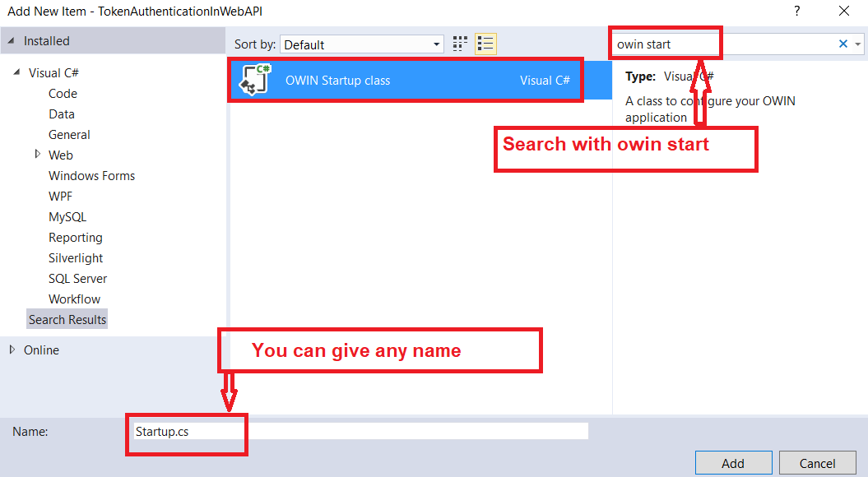The image size is (868, 477).
Task: Expand the Web tree node
Action: (38, 154)
